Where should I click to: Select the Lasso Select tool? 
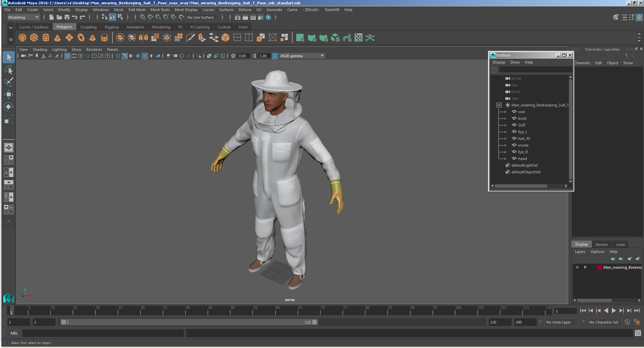tap(9, 70)
